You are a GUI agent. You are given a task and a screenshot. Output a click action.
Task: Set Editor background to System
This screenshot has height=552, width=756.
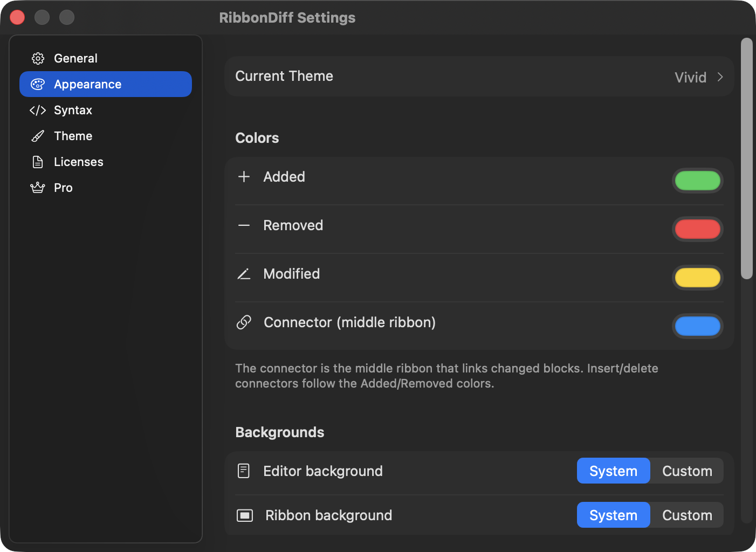[x=614, y=471]
